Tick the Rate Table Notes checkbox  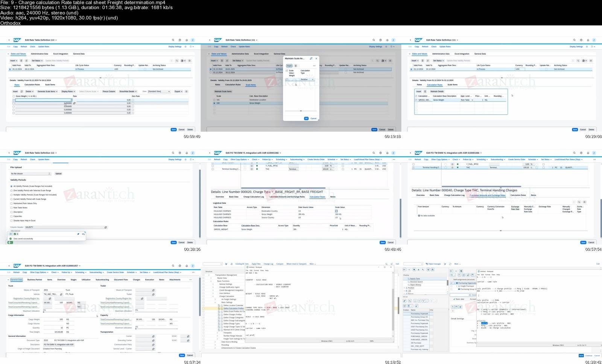pos(11,208)
